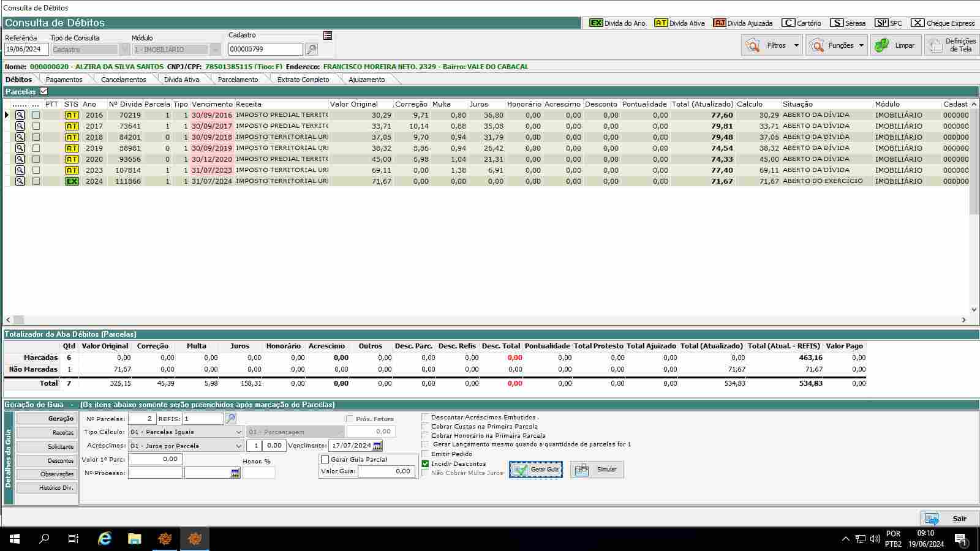This screenshot has width=980, height=551.
Task: Uncheck the Incidir Descontos option
Action: click(426, 463)
